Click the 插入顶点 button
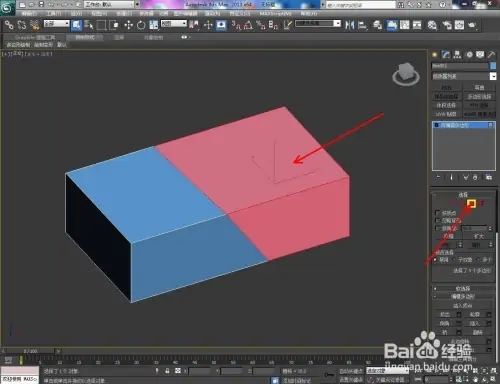The width and height of the screenshot is (500, 384). click(x=463, y=305)
